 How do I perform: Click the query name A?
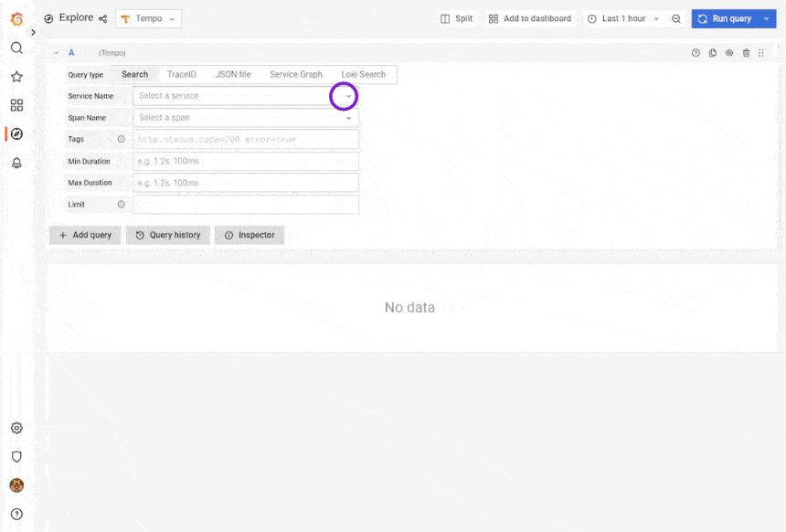point(71,53)
